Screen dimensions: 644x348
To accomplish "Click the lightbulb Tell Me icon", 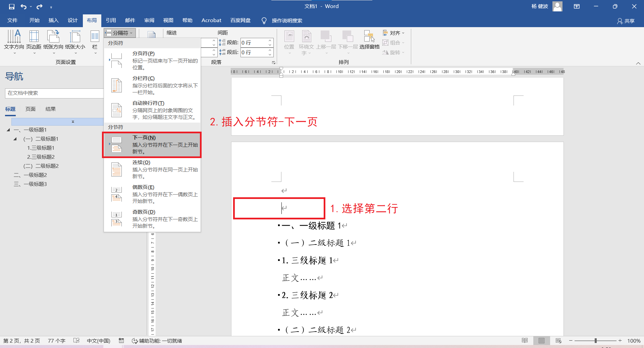I will [x=264, y=21].
